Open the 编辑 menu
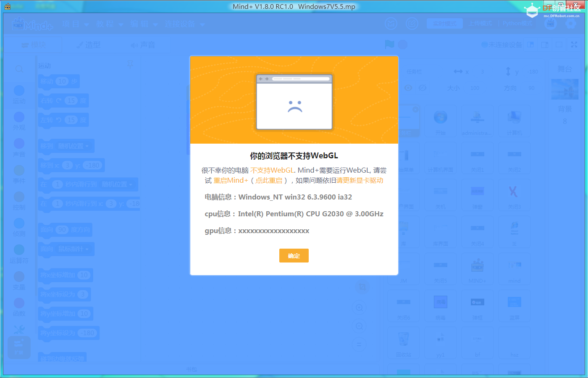 (x=144, y=24)
